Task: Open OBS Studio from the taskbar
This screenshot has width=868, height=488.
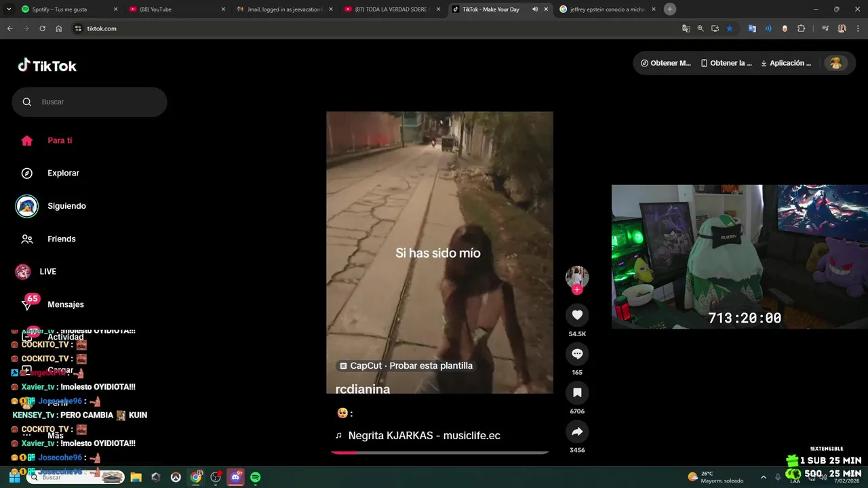Action: pos(216,477)
